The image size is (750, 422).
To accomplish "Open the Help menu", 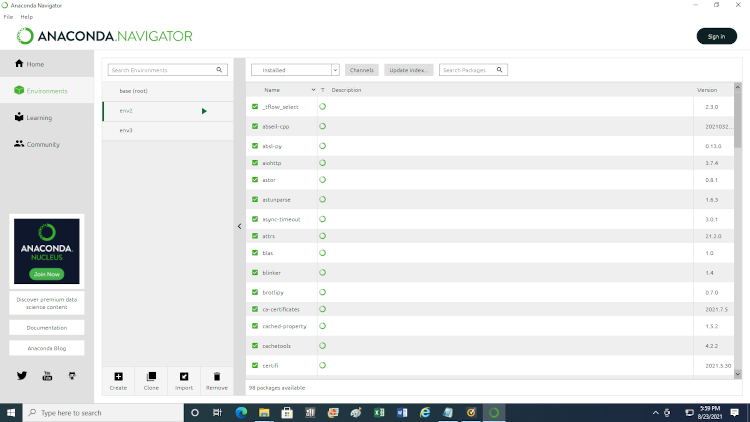I will 27,17.
